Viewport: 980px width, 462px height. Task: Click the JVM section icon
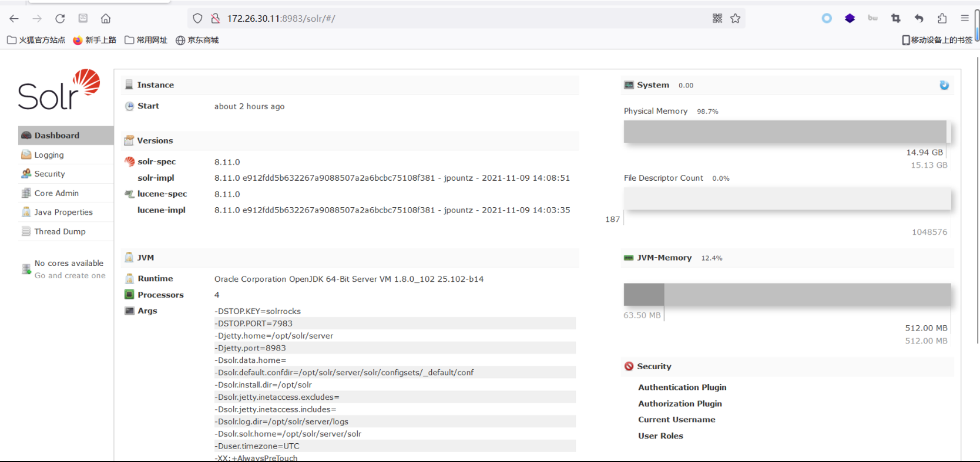point(129,257)
